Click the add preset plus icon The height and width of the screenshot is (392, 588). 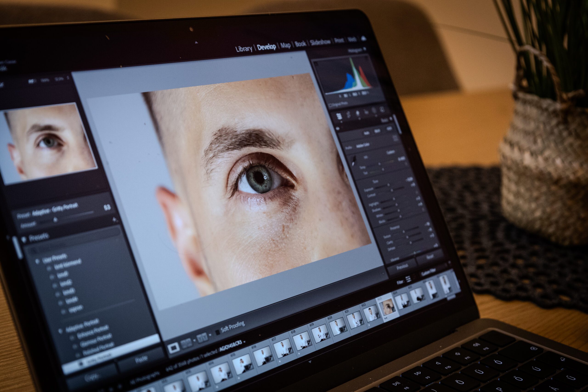[115, 220]
